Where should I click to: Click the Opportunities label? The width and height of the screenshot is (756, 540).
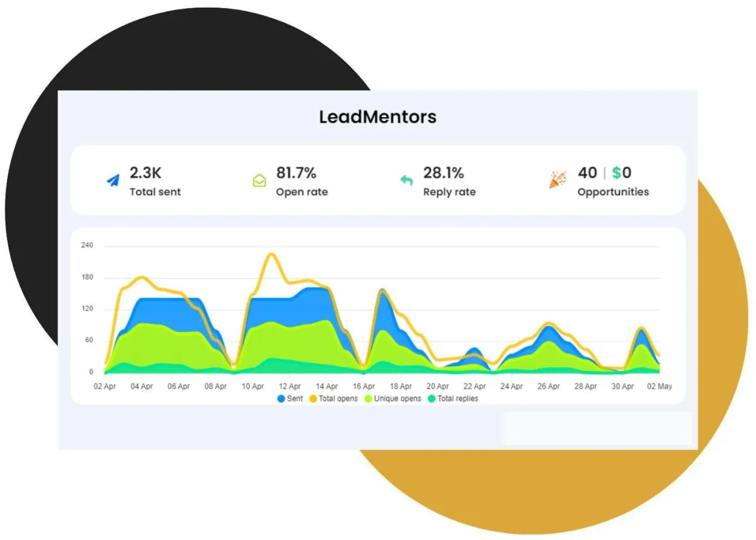pyautogui.click(x=613, y=192)
